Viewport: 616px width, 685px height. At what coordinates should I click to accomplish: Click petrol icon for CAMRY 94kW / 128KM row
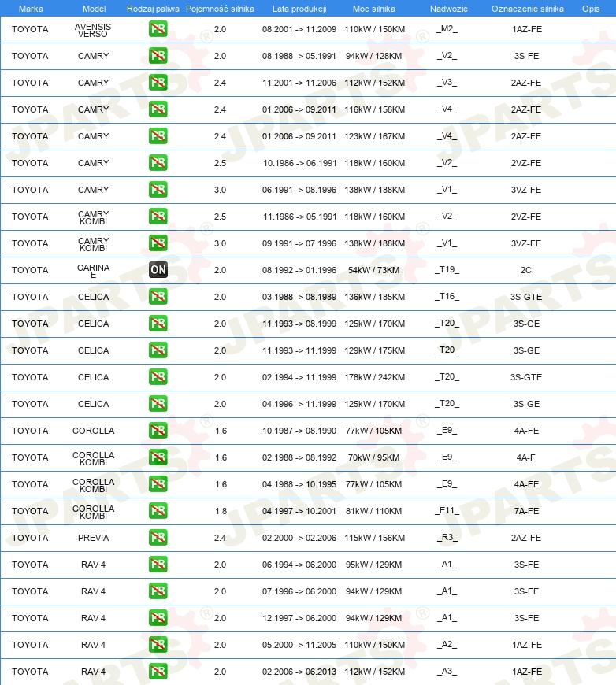[x=158, y=56]
